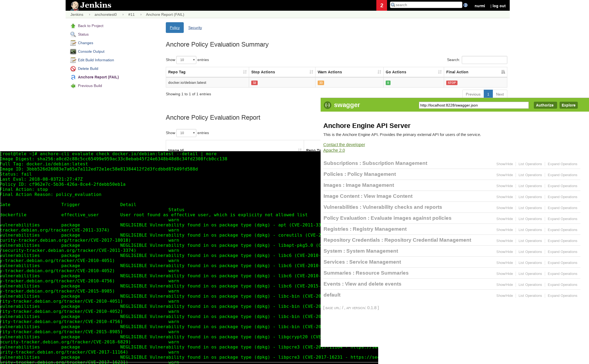Switch to the Security tab
The width and height of the screenshot is (589, 364).
195,28
